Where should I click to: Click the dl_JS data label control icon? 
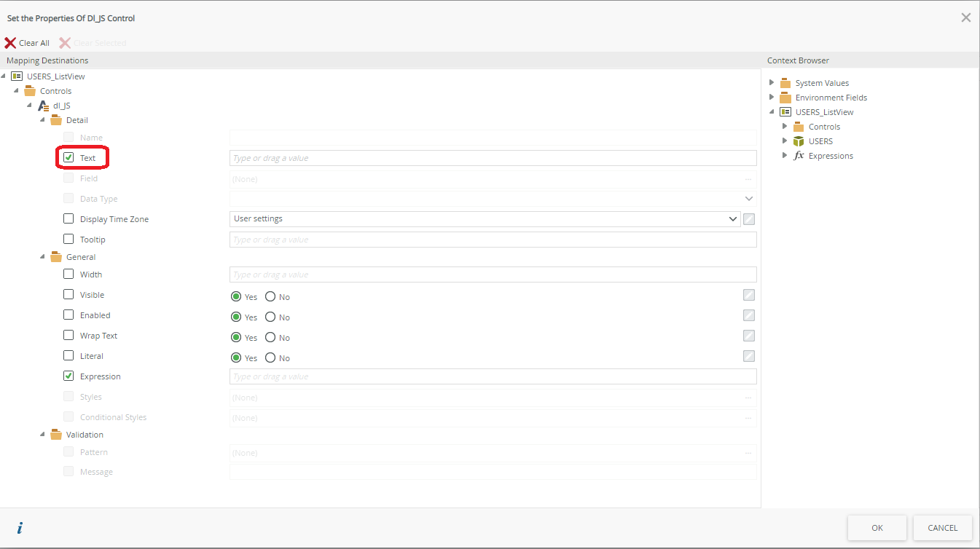pos(44,106)
